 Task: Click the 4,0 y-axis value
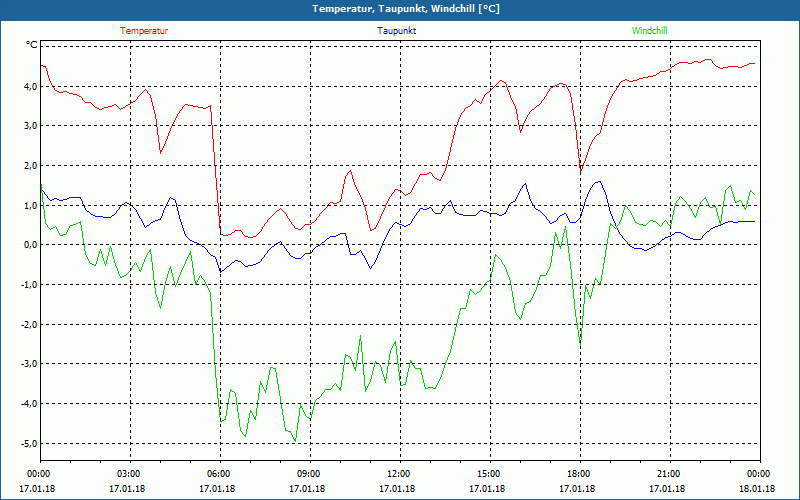click(x=31, y=86)
